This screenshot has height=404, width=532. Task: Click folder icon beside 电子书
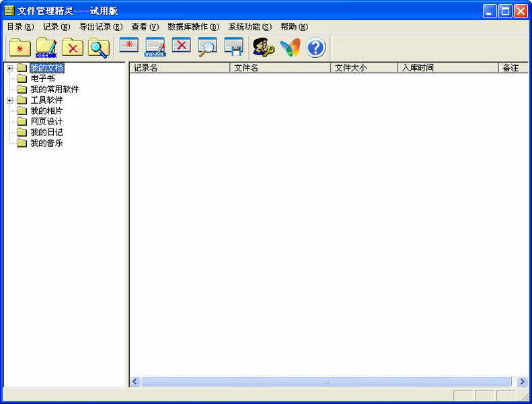point(22,79)
